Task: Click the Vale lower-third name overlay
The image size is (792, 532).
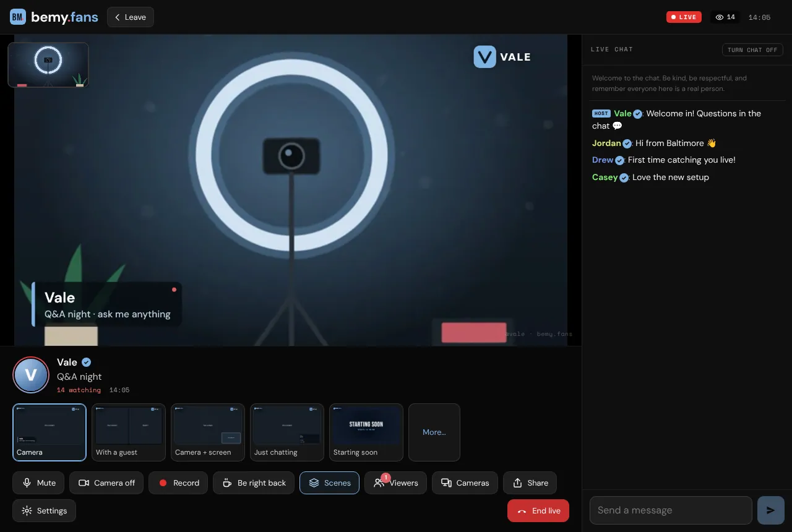Action: [106, 304]
